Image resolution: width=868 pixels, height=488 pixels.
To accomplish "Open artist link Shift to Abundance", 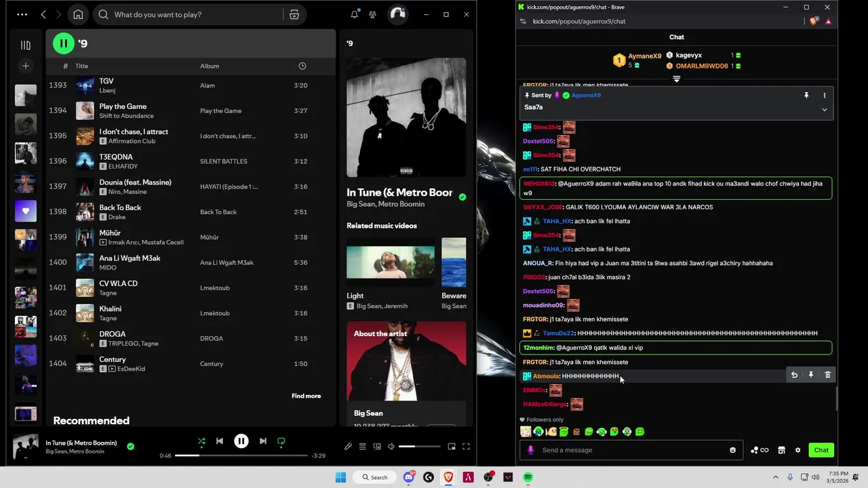I will click(126, 116).
